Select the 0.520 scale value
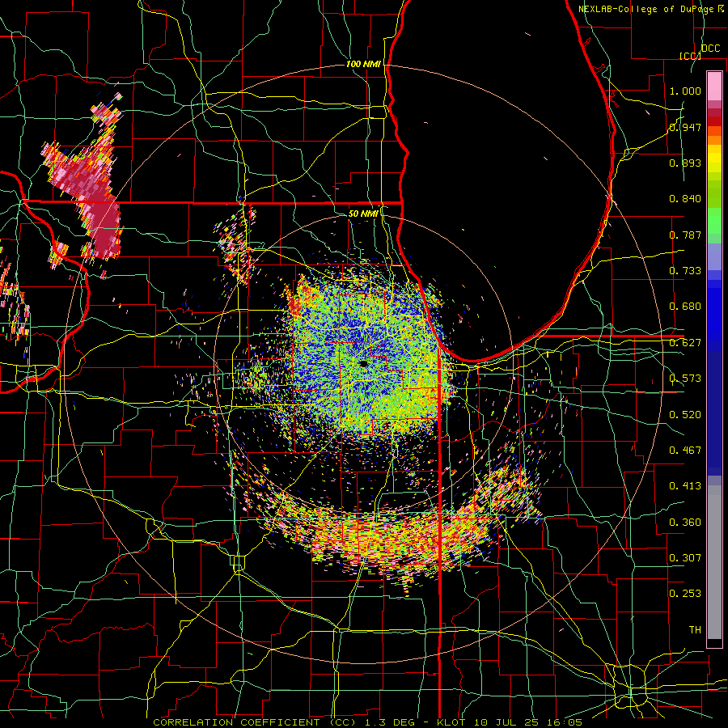Screen dimensions: 728x728 tap(685, 415)
